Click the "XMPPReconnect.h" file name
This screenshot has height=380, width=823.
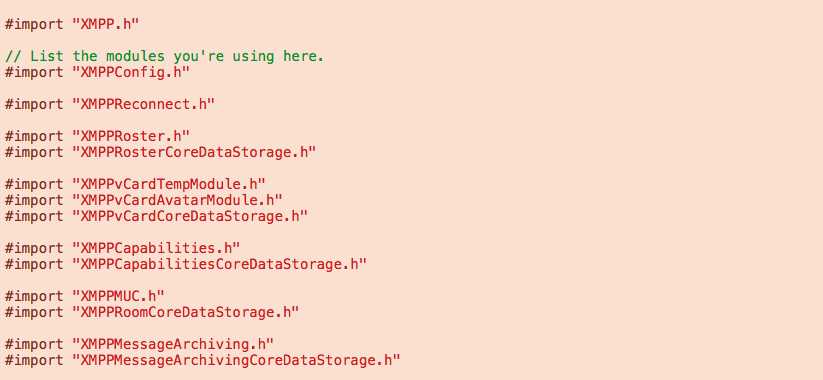[x=144, y=104]
